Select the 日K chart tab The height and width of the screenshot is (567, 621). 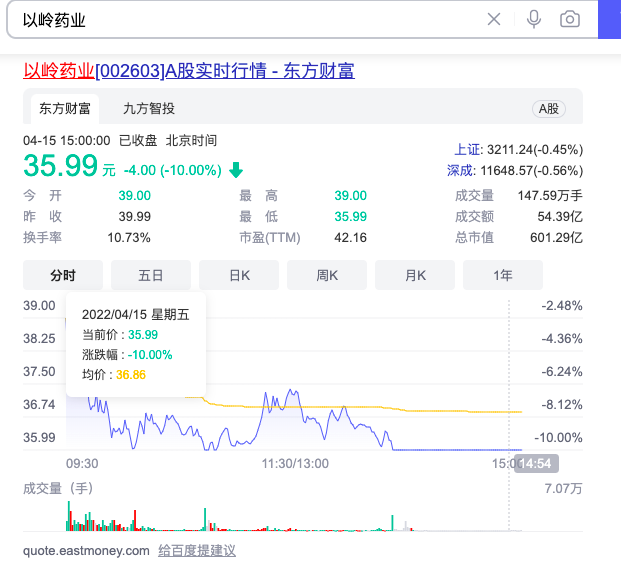pos(239,275)
